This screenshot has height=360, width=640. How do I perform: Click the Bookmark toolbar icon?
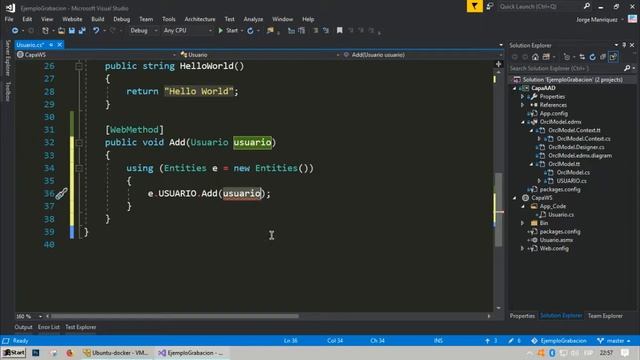[340, 31]
